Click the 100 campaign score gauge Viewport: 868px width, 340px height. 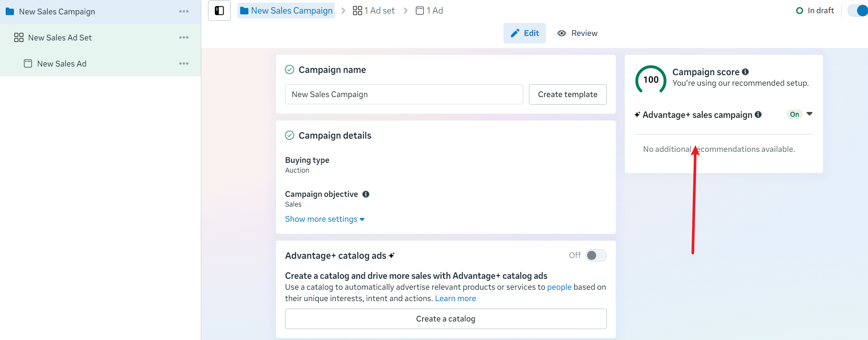click(x=651, y=80)
